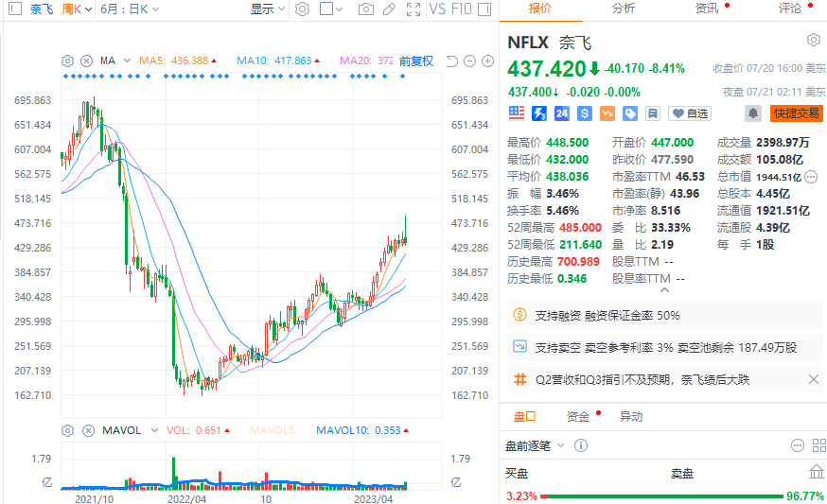Switch to the 资讯 tab
This screenshot has height=504, width=827.
tap(706, 9)
